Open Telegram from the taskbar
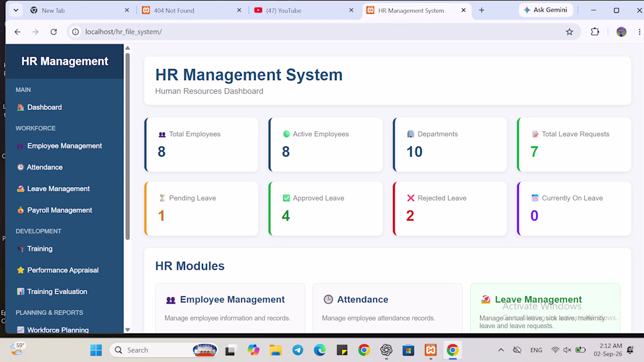Viewport: 644px width, 362px height. click(298, 350)
